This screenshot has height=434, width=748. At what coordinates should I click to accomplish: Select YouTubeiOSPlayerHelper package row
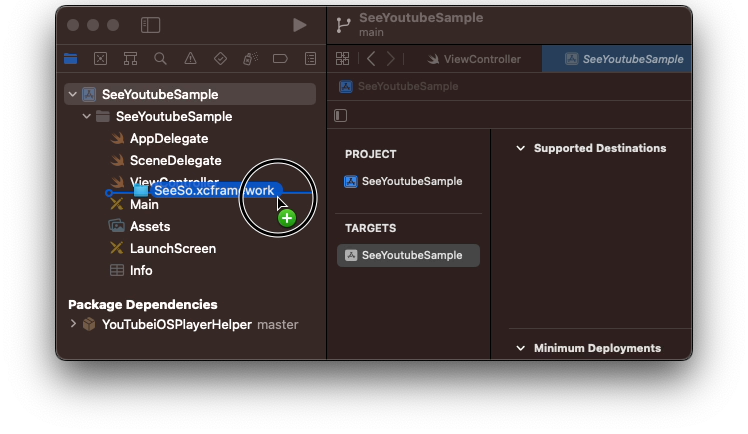(x=190, y=324)
